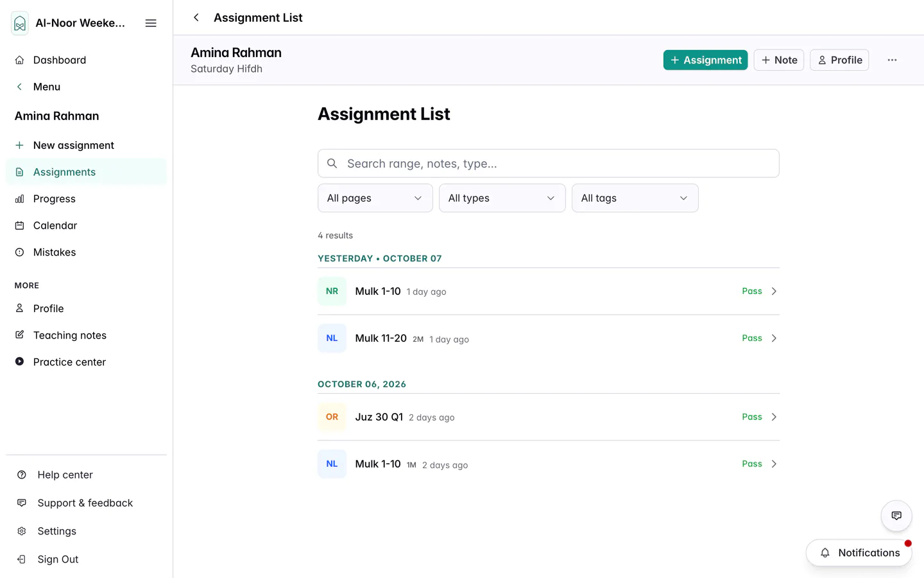Click Pass status on Mulk 1-10 1M row
The image size is (924, 578).
click(752, 464)
